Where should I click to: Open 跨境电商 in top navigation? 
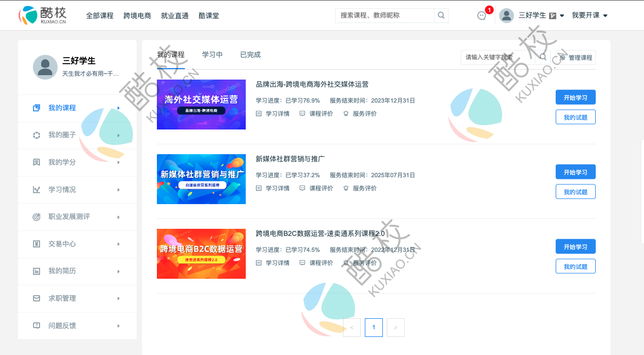137,15
